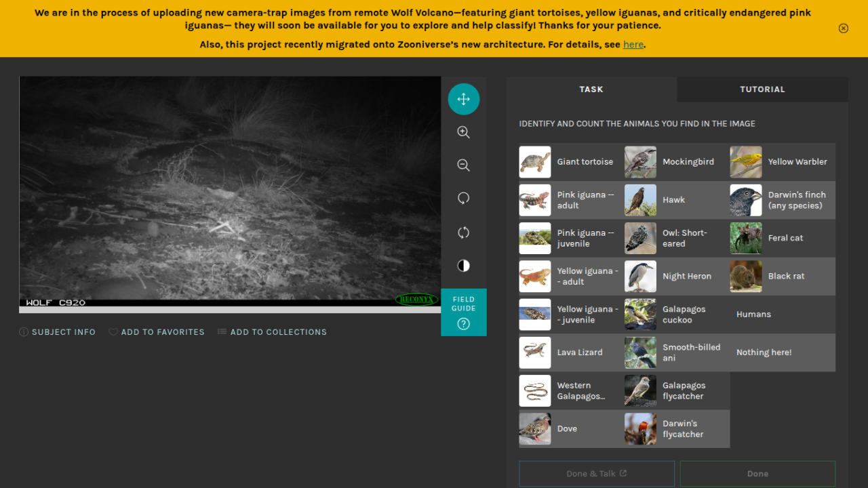Screen dimensions: 868x488
Task: Choose Lava Lizard
Action: 572,352
